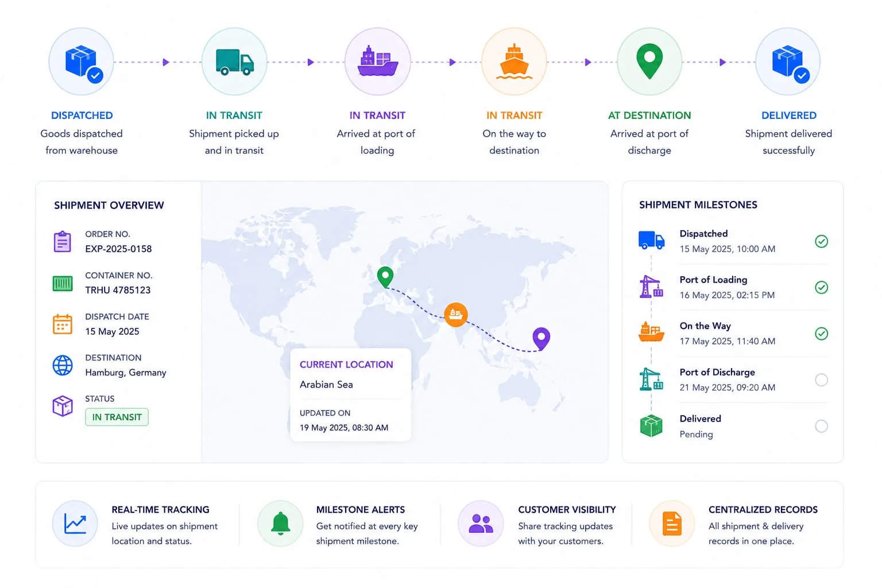Click the At Destination green pin stage icon

click(x=649, y=62)
